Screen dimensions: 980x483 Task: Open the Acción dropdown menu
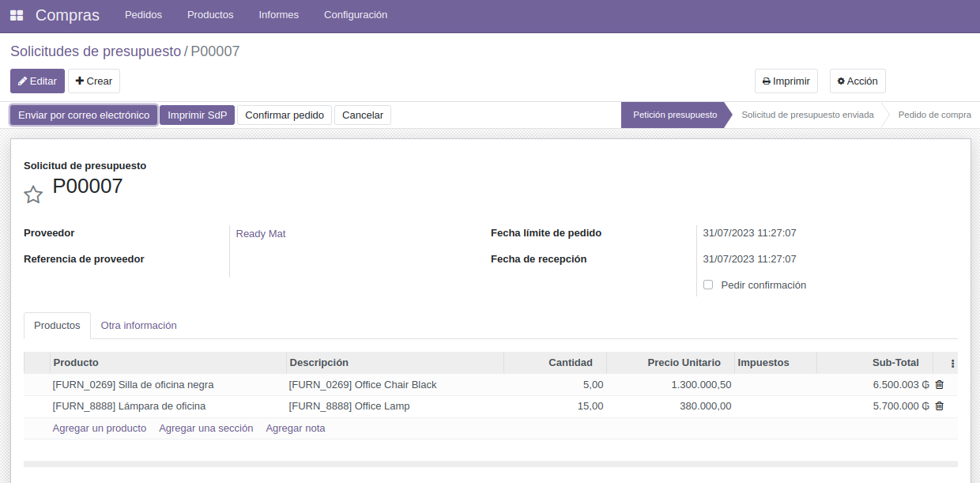point(857,81)
